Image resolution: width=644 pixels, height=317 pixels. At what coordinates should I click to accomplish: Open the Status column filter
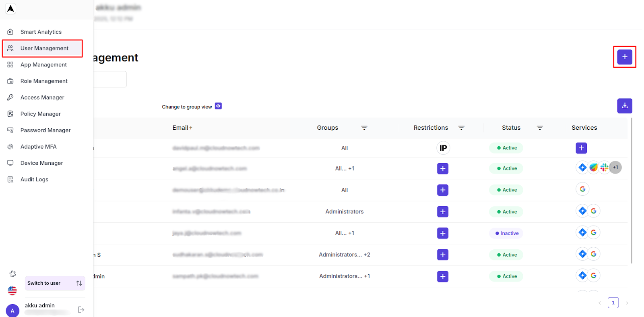pos(540,128)
